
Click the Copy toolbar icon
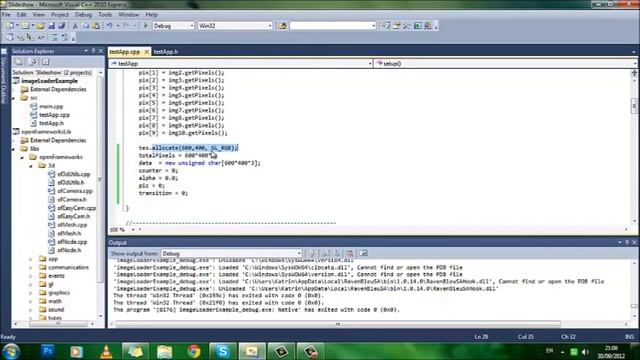(86, 26)
